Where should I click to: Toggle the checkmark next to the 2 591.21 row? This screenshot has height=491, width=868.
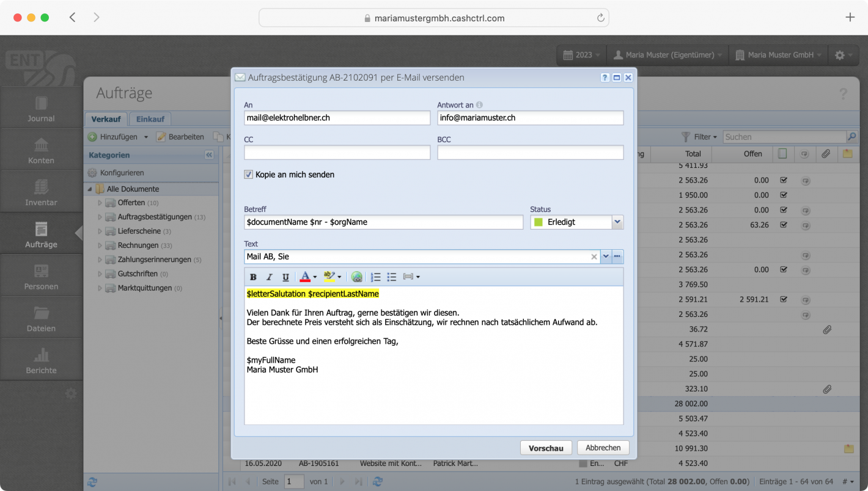pyautogui.click(x=784, y=299)
